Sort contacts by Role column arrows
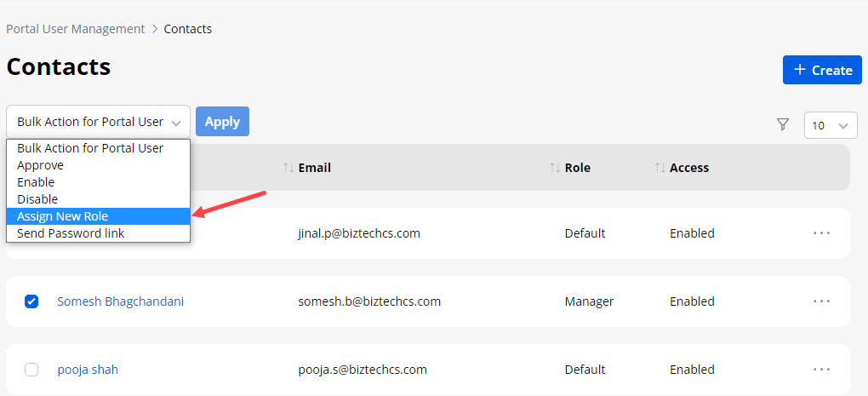Image resolution: width=868 pixels, height=396 pixels. pos(555,168)
